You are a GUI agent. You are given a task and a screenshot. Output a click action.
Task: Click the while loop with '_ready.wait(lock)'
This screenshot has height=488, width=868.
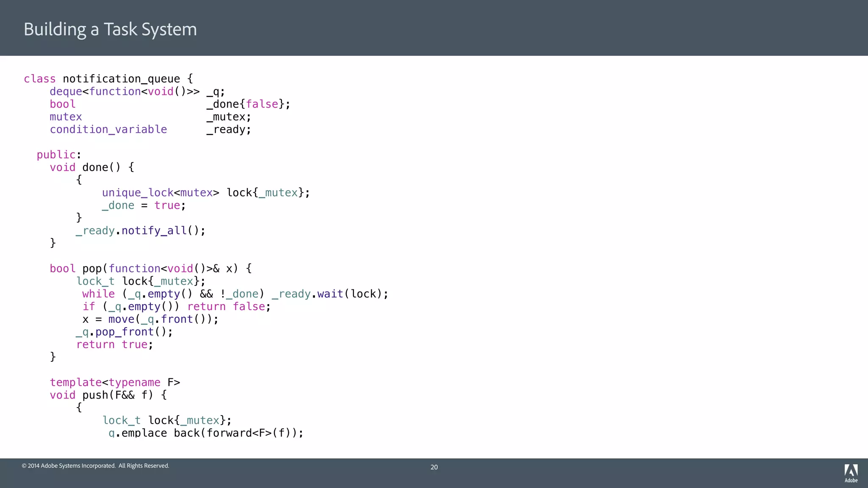[235, 294]
